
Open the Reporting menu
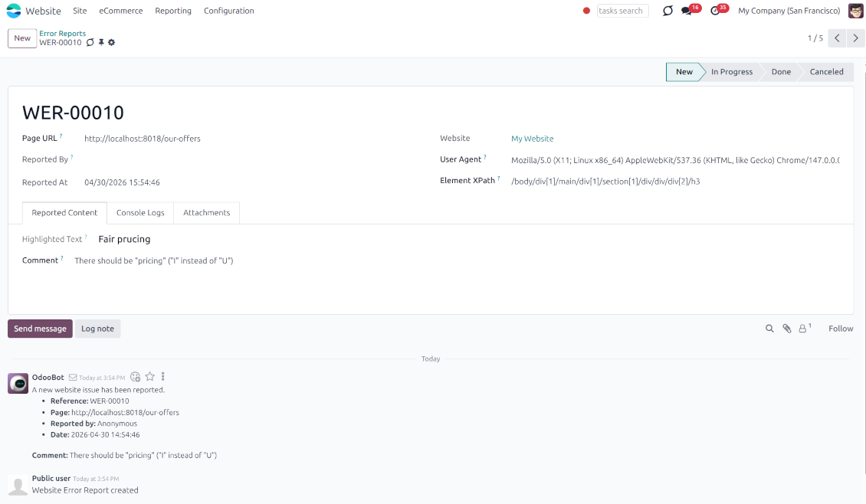[173, 10]
